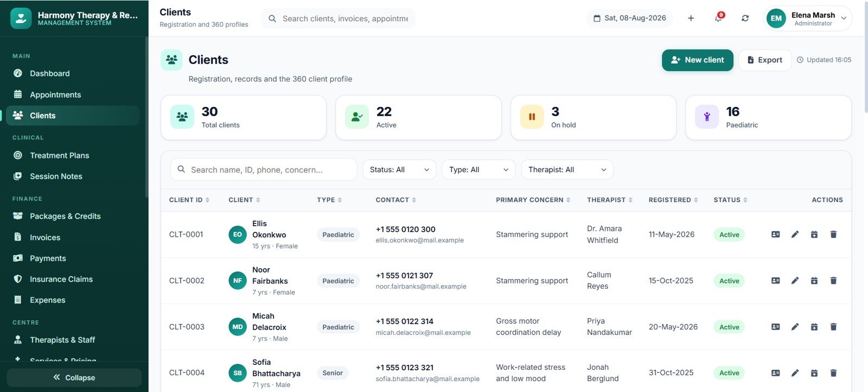Book appointment for Micah Delacroix calendar icon
Viewport: 868px width, 392px height.
[814, 327]
